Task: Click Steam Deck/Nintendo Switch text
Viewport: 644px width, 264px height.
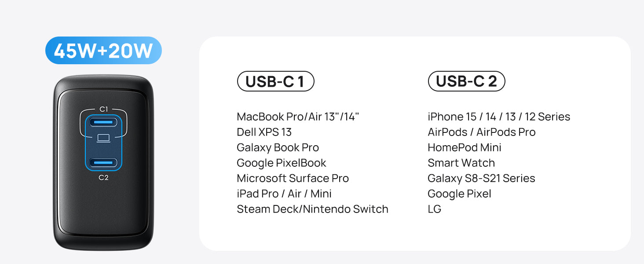Action: pyautogui.click(x=312, y=209)
